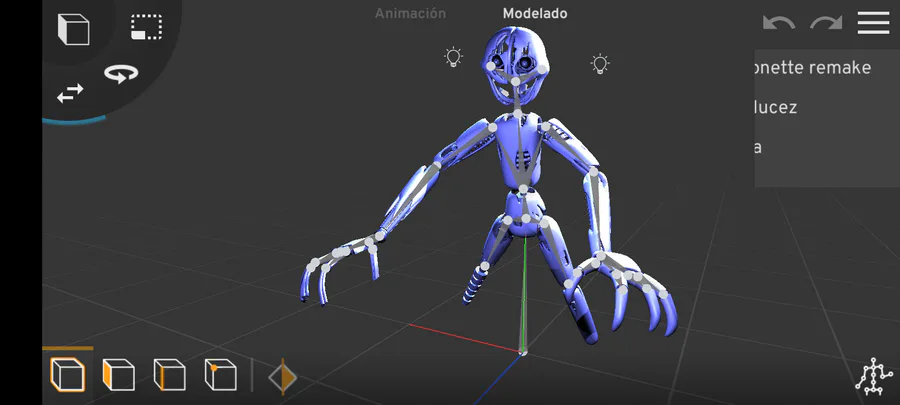
Task: Tap the cube primitive icon
Action: [73, 29]
